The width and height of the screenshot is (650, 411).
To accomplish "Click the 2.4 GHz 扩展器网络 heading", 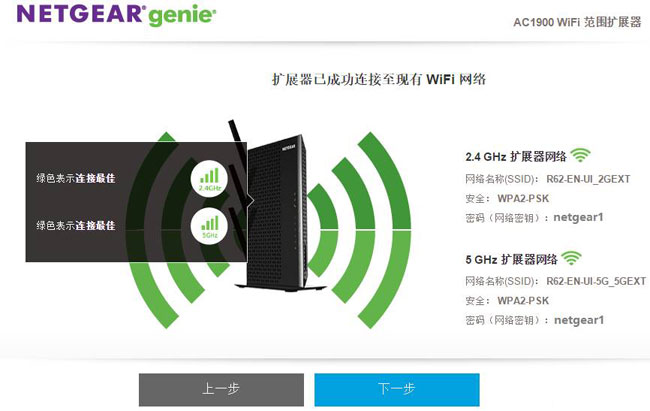I will click(x=516, y=157).
